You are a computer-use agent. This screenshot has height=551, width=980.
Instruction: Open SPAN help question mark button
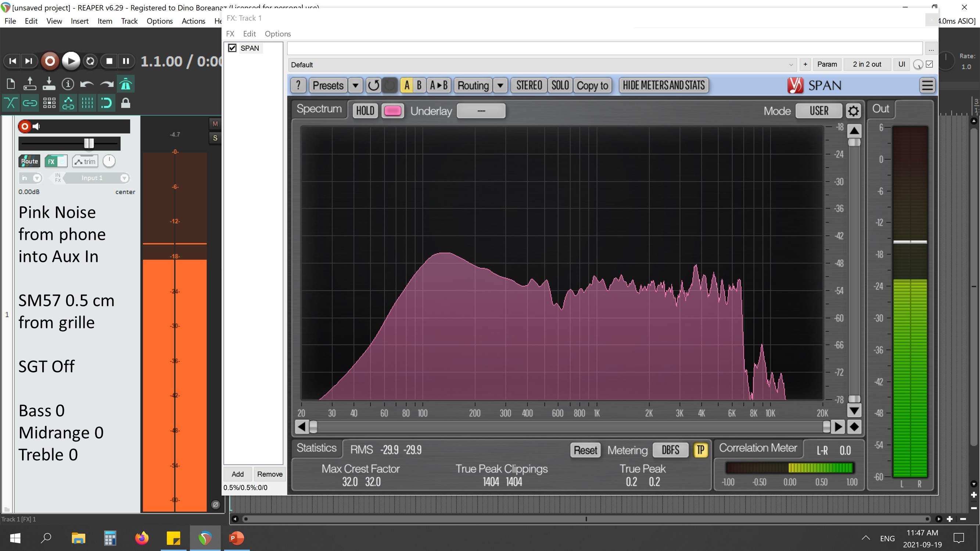(298, 86)
